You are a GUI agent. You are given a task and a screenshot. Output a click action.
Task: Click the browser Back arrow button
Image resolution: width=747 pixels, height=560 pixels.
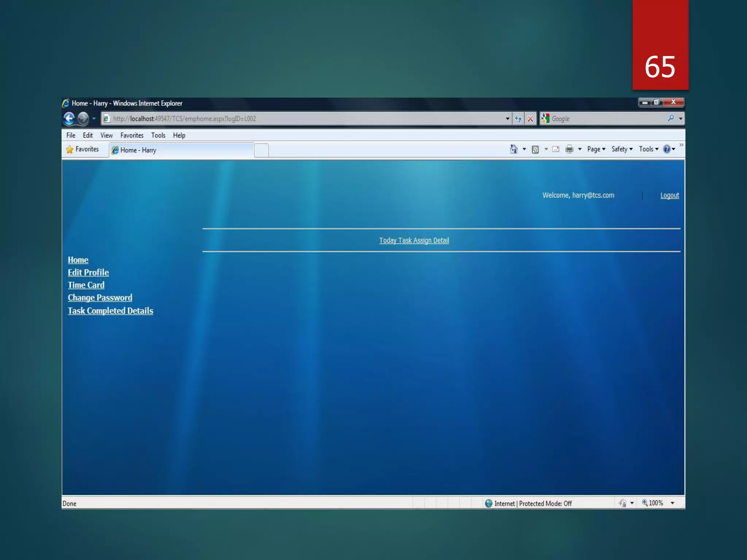tap(69, 118)
